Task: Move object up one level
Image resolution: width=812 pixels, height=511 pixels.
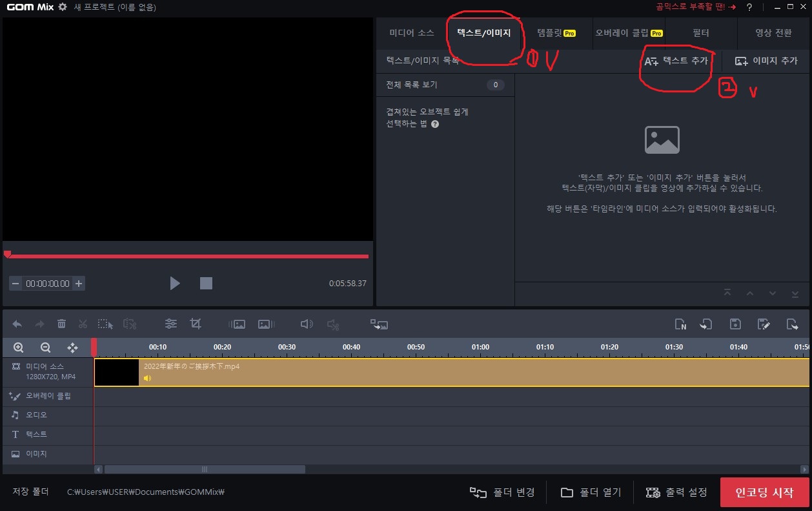Action: 750,293
